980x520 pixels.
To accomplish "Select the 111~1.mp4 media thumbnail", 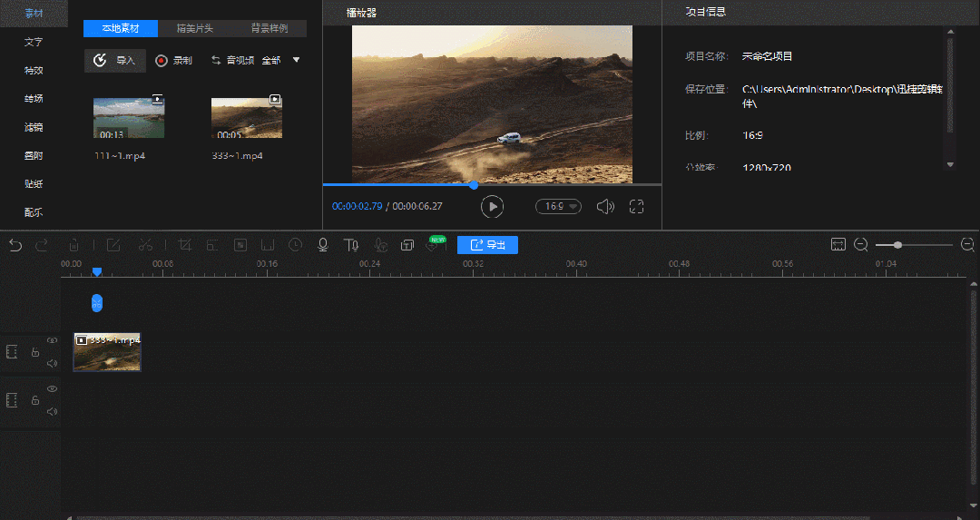I will pos(129,117).
